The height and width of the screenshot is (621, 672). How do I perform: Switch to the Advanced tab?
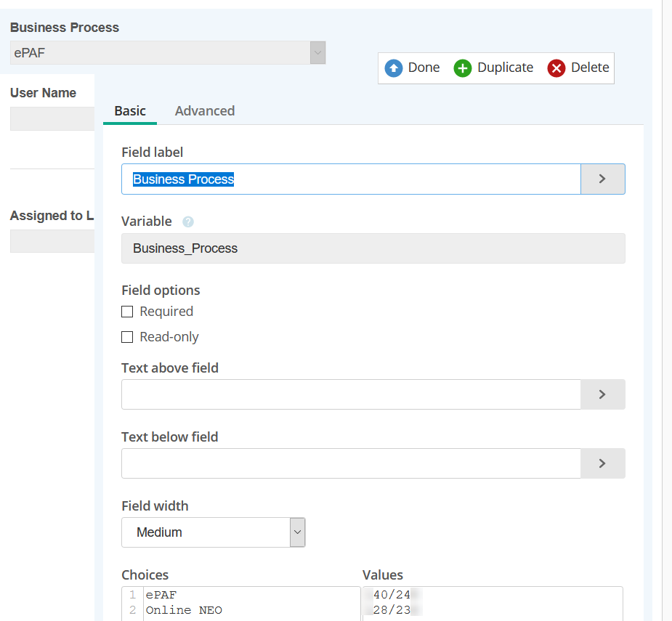[x=204, y=111]
